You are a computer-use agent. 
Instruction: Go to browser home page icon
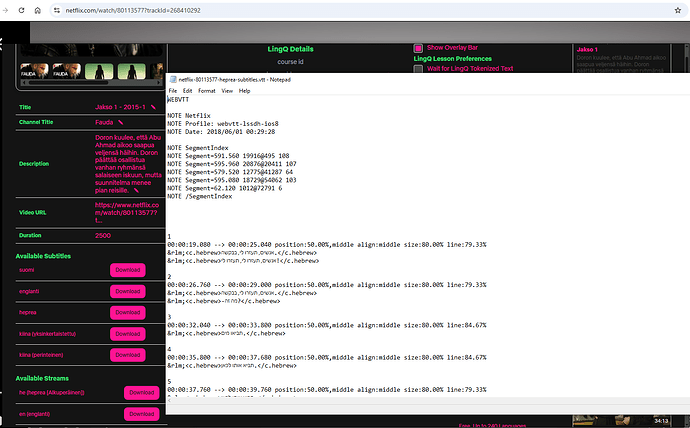[x=37, y=10]
